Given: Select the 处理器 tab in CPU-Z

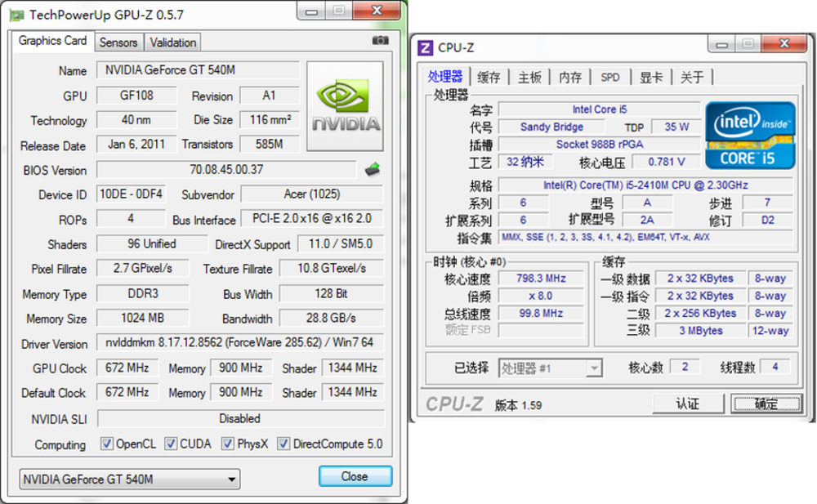Looking at the screenshot, I should (x=445, y=77).
